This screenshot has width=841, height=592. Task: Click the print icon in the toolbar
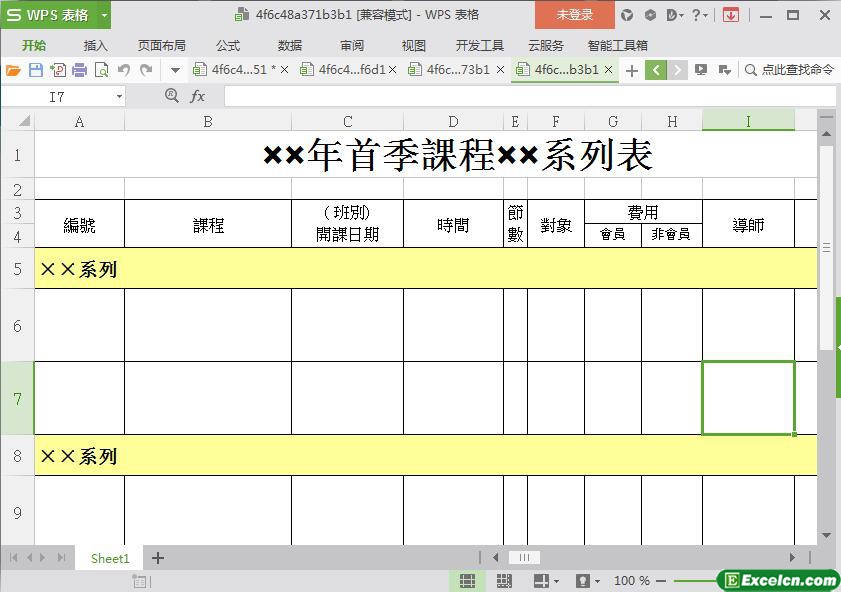(x=79, y=70)
